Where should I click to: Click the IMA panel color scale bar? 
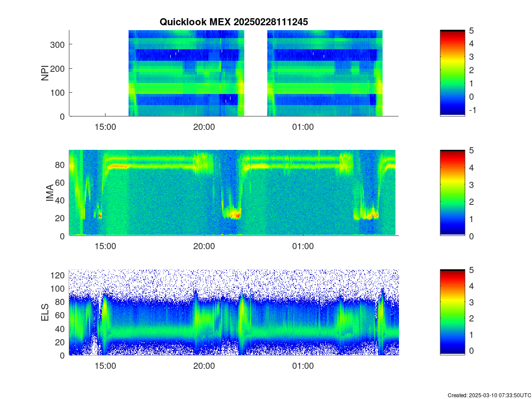[x=452, y=193]
